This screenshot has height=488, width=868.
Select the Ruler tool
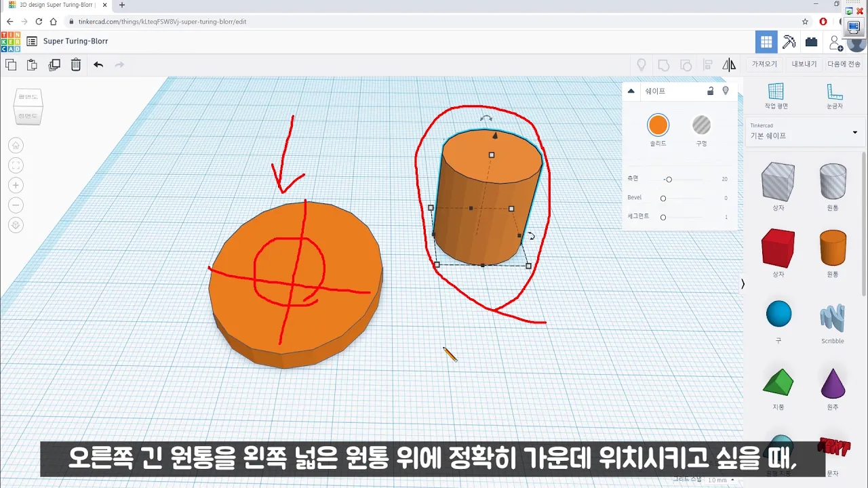pyautogui.click(x=835, y=96)
